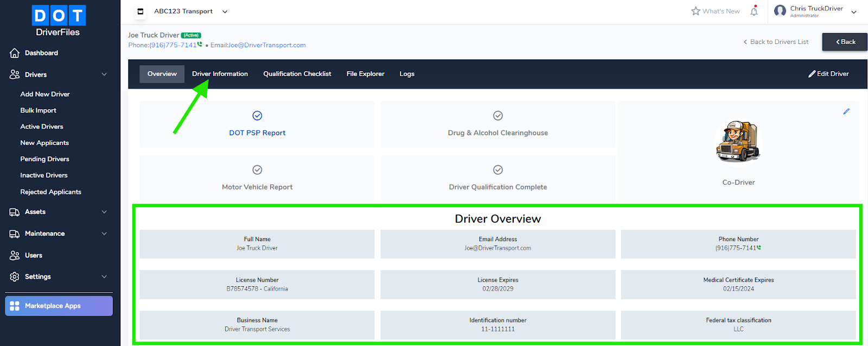Click the Motor Vehicle Report check circle
Image resolution: width=868 pixels, height=346 pixels.
coord(257,170)
